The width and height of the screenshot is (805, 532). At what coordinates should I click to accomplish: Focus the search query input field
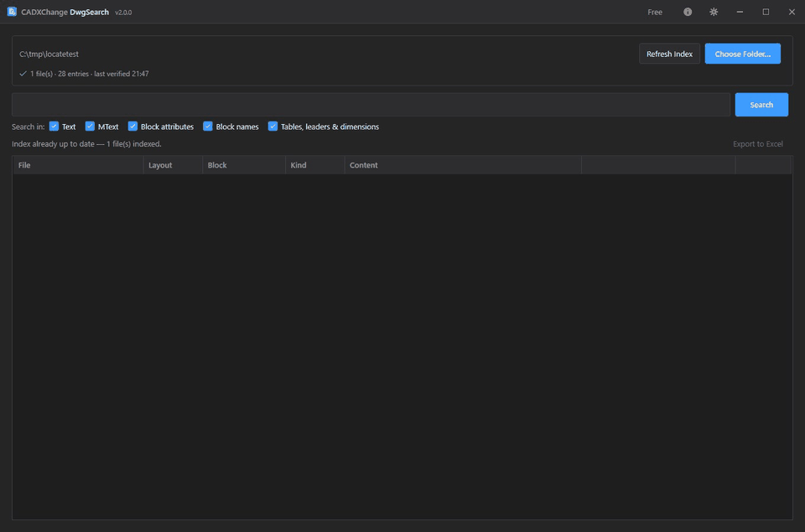[371, 105]
